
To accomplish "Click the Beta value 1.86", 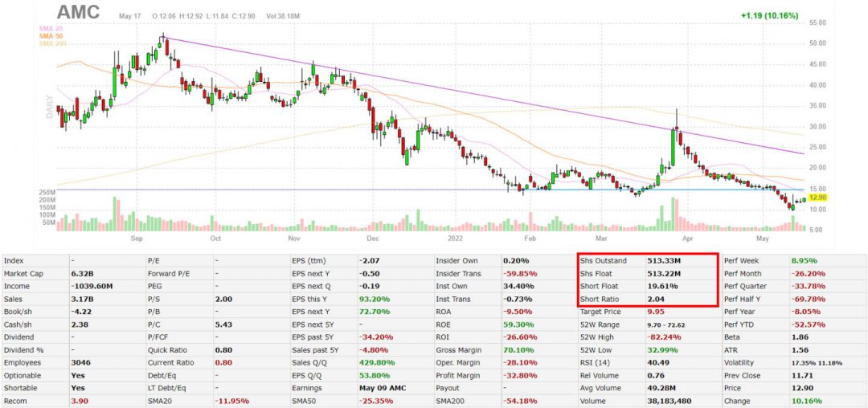I will coord(798,337).
